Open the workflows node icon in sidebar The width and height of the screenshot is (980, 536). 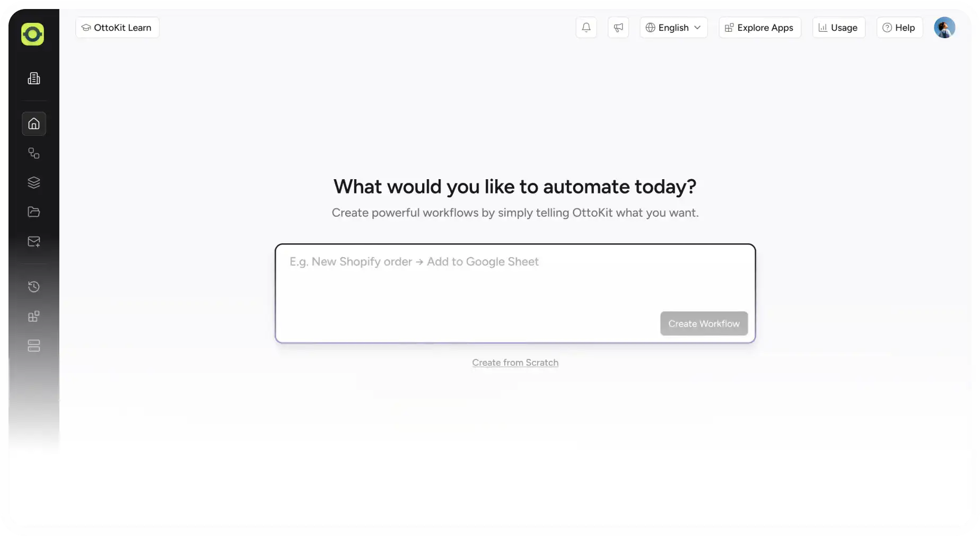pos(33,153)
